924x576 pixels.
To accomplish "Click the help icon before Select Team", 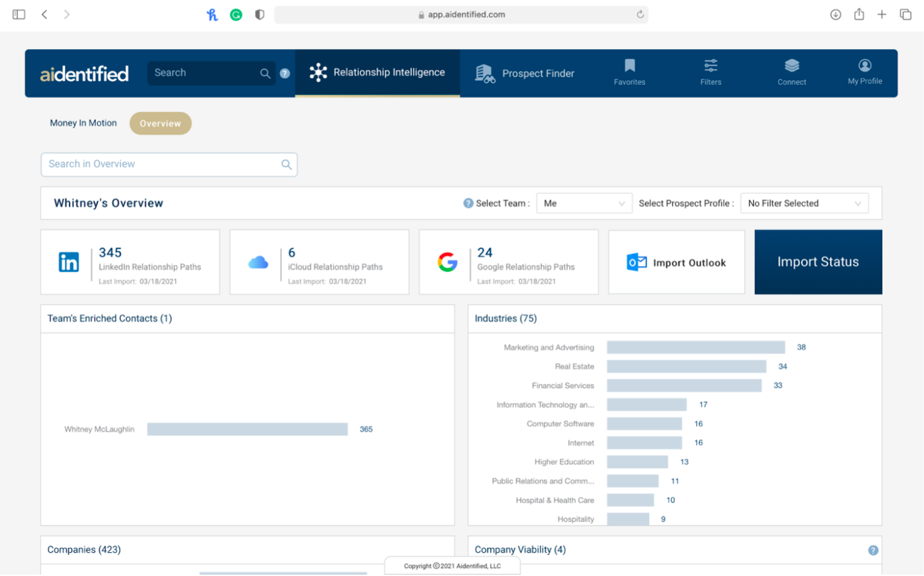I will 468,203.
